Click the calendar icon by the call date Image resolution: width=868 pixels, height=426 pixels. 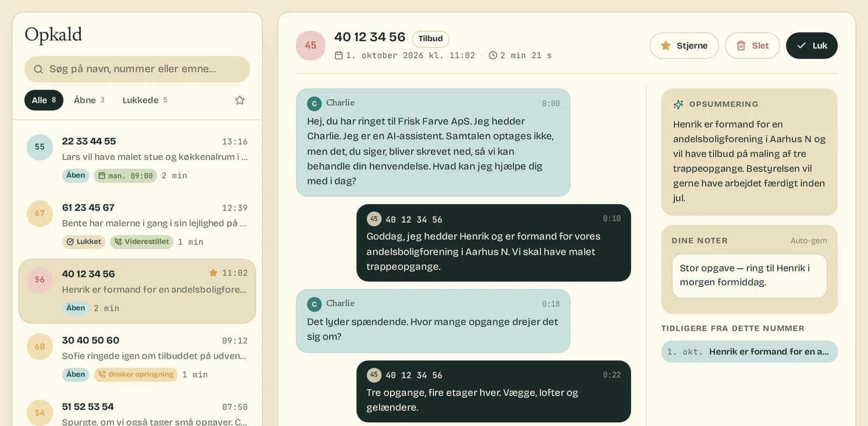pos(339,55)
